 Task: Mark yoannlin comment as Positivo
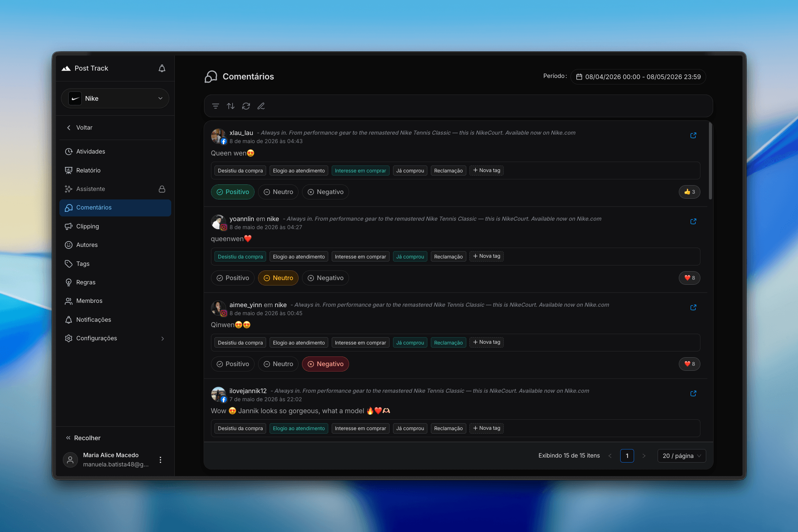(233, 278)
